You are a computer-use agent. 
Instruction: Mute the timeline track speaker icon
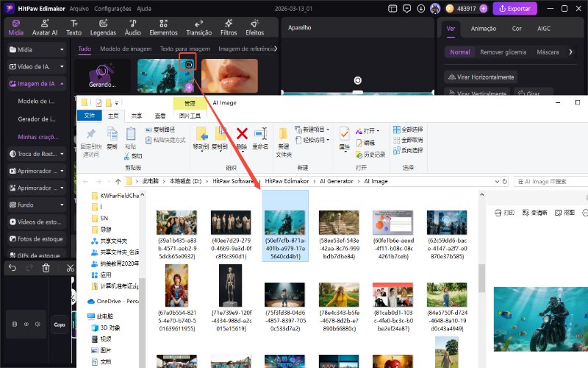[37, 323]
